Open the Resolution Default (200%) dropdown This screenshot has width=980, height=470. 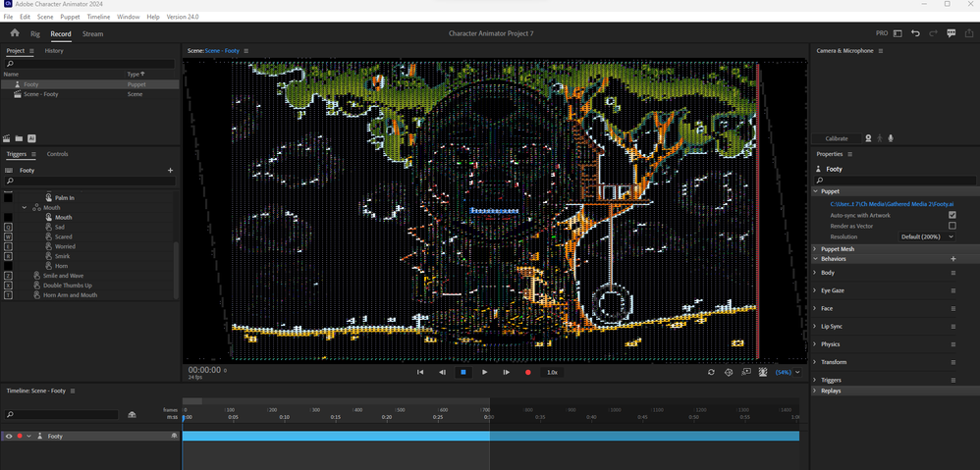(927, 237)
